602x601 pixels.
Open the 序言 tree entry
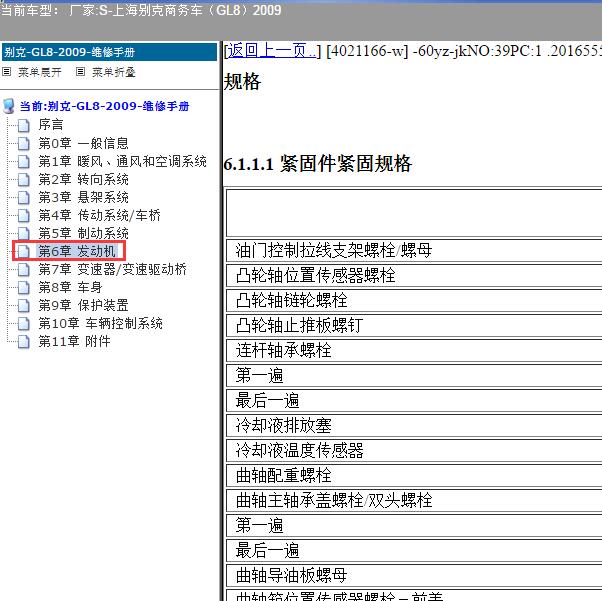51,125
